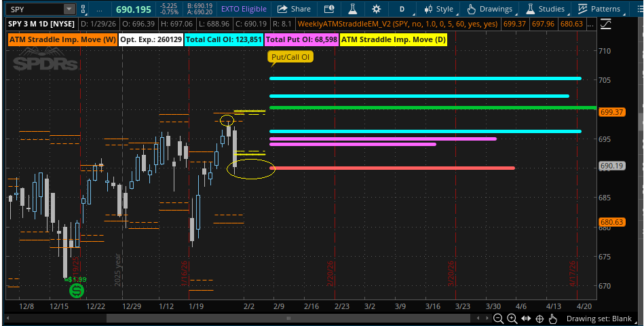Open the flask thinkScript icon

[352, 9]
